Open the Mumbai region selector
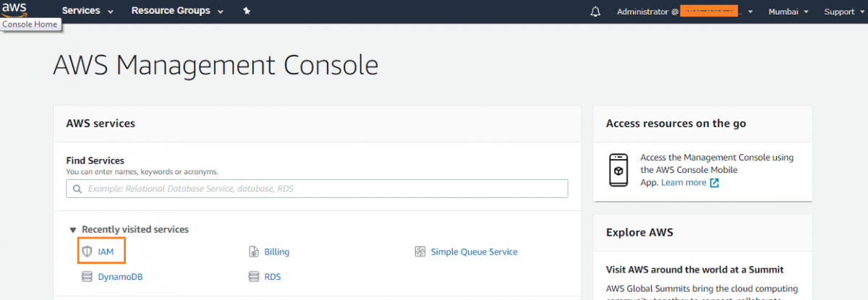The image size is (868, 300). click(788, 12)
